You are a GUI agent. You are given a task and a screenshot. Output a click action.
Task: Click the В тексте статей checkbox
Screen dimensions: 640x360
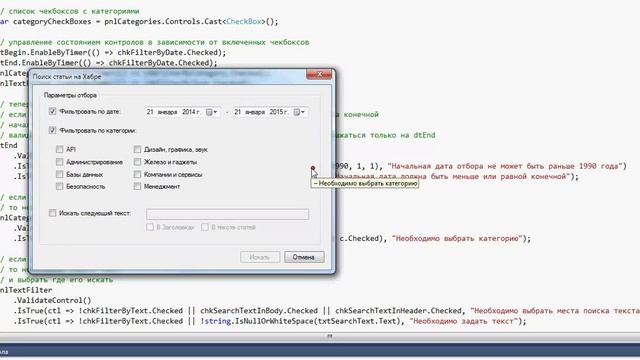[x=204, y=227]
